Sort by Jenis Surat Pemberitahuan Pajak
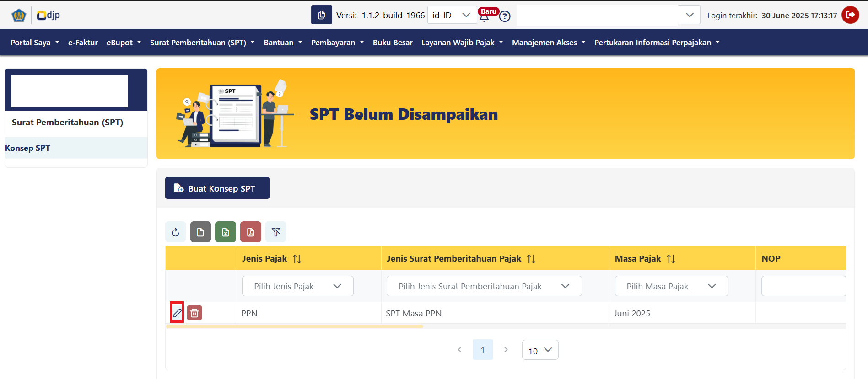868x379 pixels. 531,259
